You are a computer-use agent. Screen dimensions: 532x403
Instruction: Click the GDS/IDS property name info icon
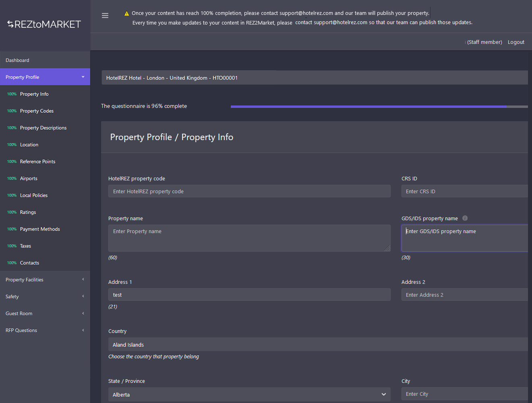click(x=465, y=218)
